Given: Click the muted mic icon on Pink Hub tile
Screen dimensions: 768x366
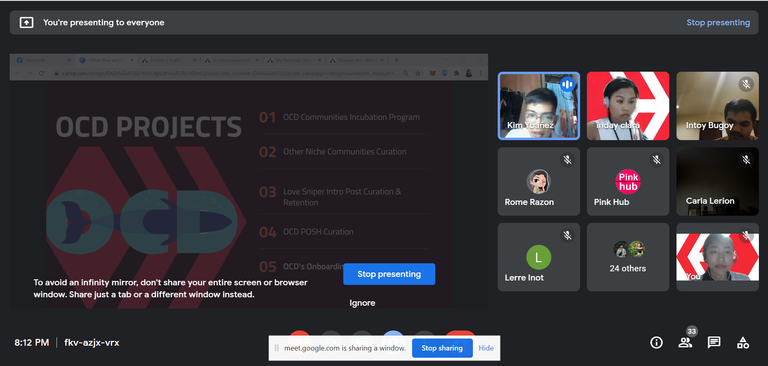Looking at the screenshot, I should [656, 160].
